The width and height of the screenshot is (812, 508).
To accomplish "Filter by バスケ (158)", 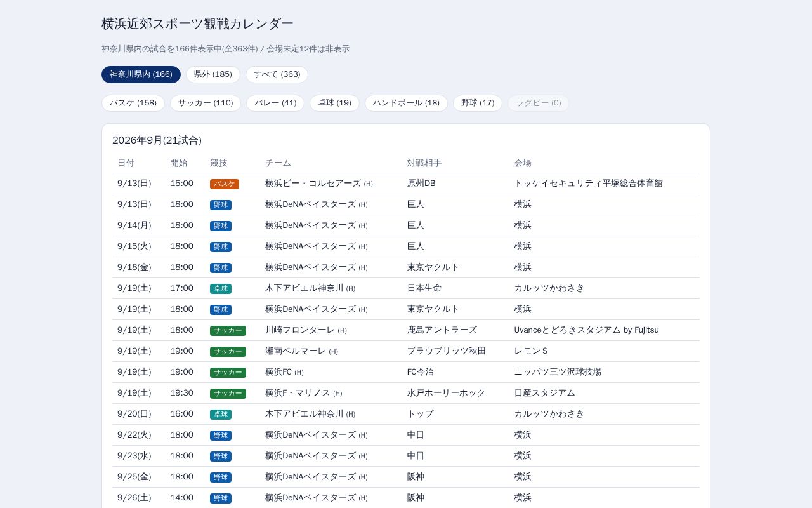I will 133,103.
